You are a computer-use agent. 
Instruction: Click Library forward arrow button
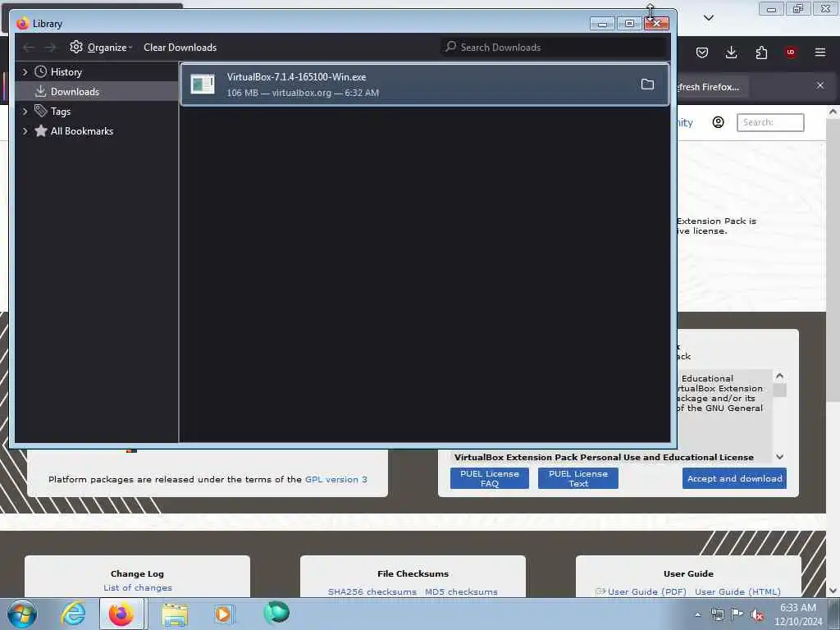50,47
